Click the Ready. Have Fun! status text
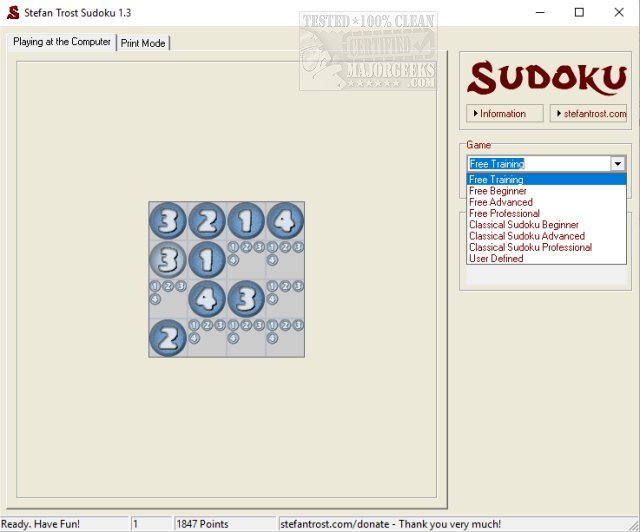 pyautogui.click(x=40, y=524)
